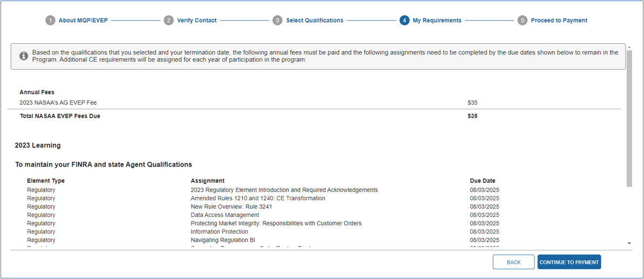Click New Rule Overview: Rule 3241

(231, 207)
